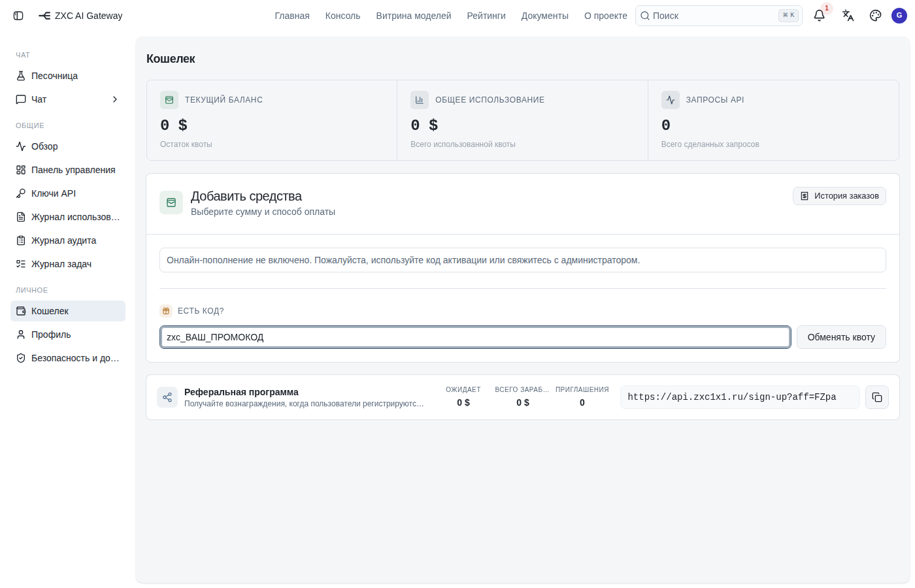Screen dimensions: 915x588
Task: Click the Ключи API key icon
Action: 21,193
